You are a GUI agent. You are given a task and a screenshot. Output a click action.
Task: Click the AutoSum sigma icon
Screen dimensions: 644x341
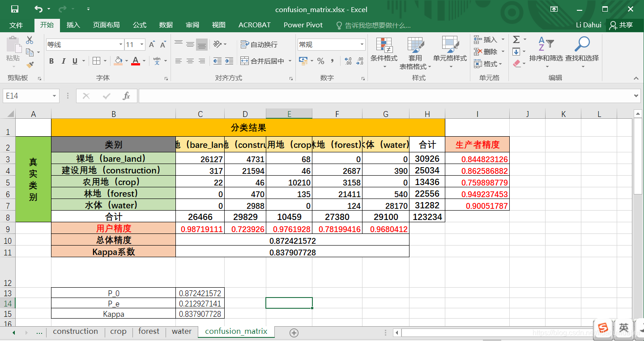[516, 39]
